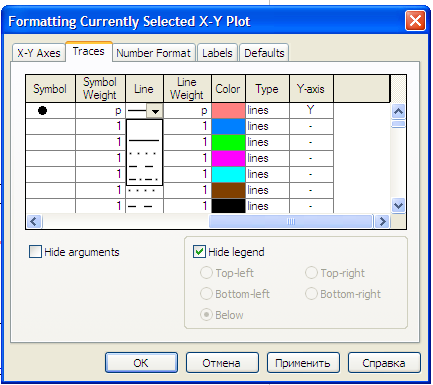Open the Type cell 'lines' in first trace
Viewport: 433px width, 385px height.
pos(267,110)
